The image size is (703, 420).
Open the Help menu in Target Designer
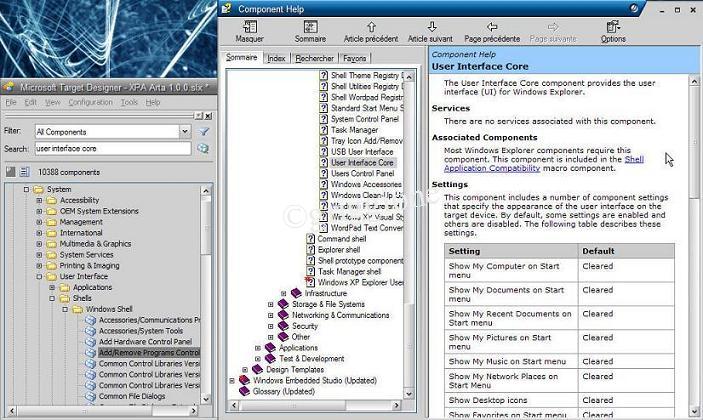[x=152, y=102]
